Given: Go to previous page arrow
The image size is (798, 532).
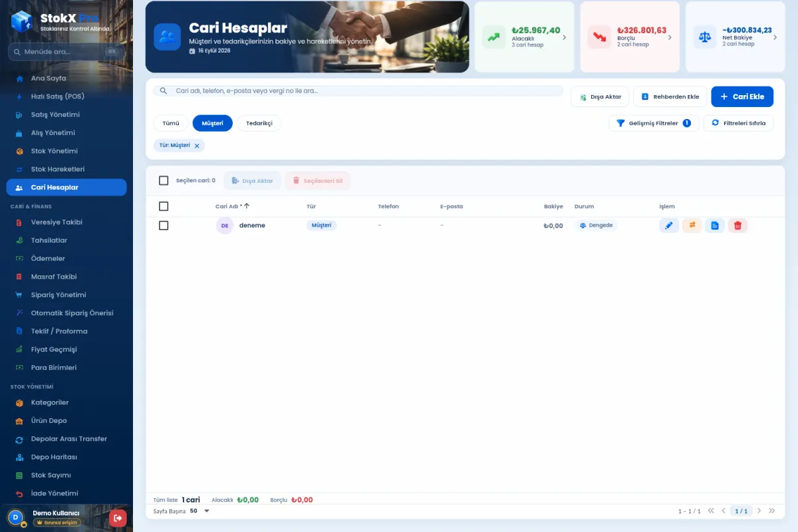Looking at the screenshot, I should pos(724,511).
